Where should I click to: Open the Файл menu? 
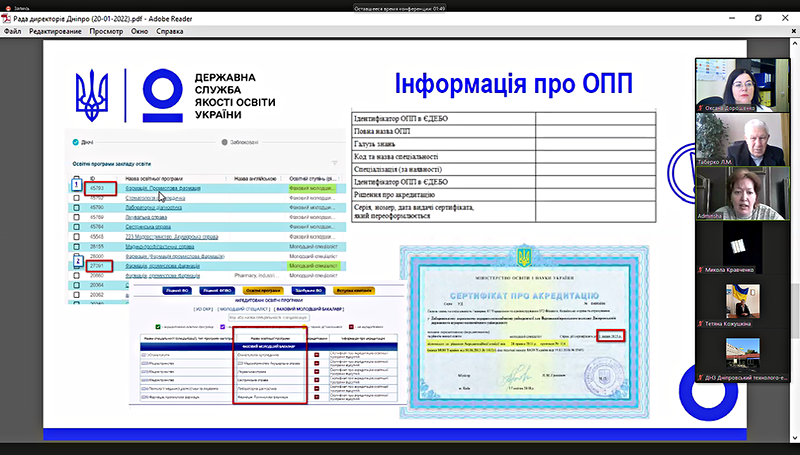pos(13,31)
